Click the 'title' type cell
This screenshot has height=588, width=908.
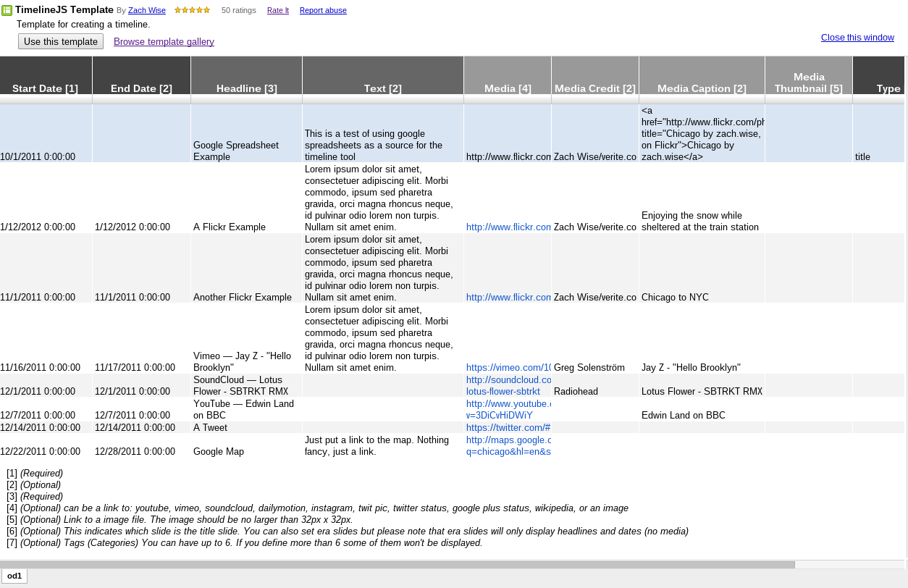click(879, 133)
